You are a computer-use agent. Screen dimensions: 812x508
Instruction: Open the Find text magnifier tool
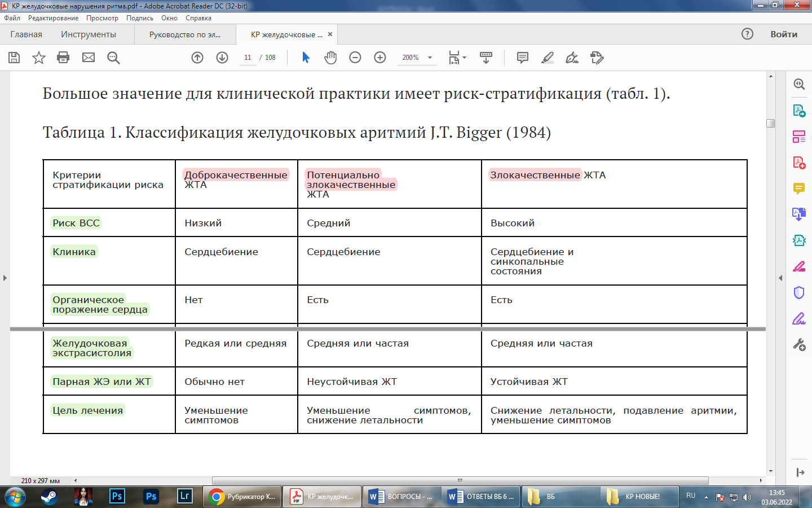113,58
